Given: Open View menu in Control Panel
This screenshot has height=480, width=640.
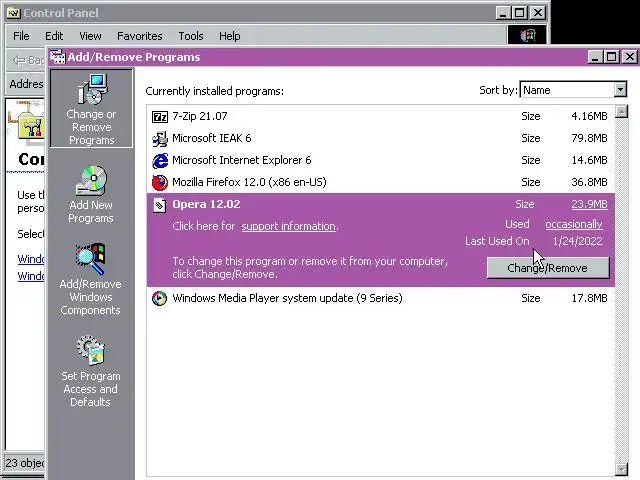Looking at the screenshot, I should click(x=90, y=36).
